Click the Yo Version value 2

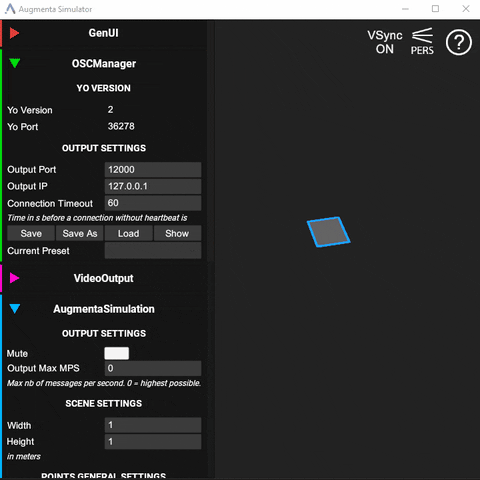[x=110, y=110]
